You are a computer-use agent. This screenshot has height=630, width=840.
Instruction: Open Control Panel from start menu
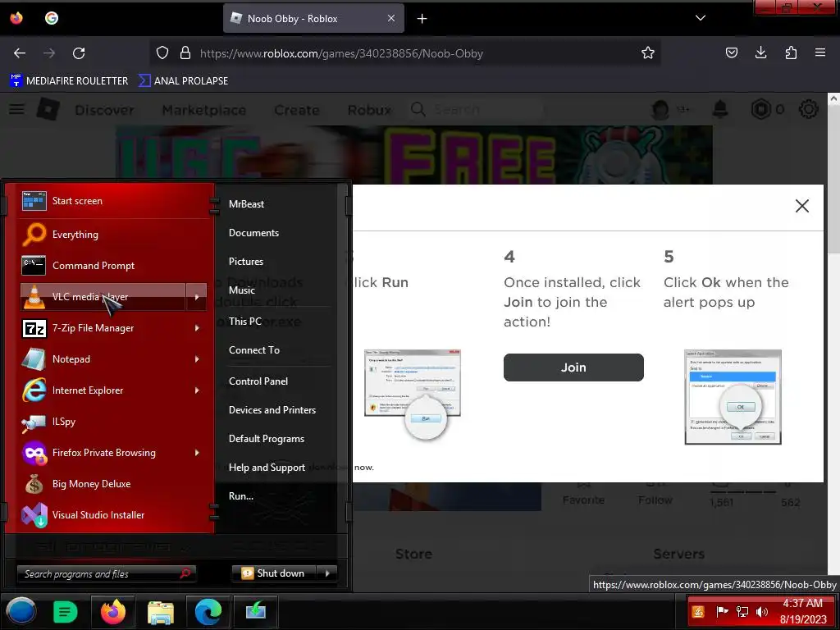(258, 381)
